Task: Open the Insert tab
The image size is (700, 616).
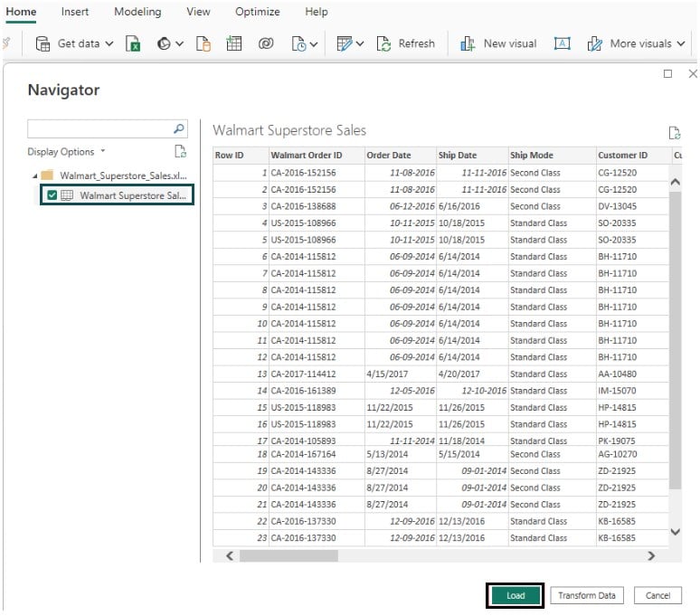Action: (x=74, y=12)
